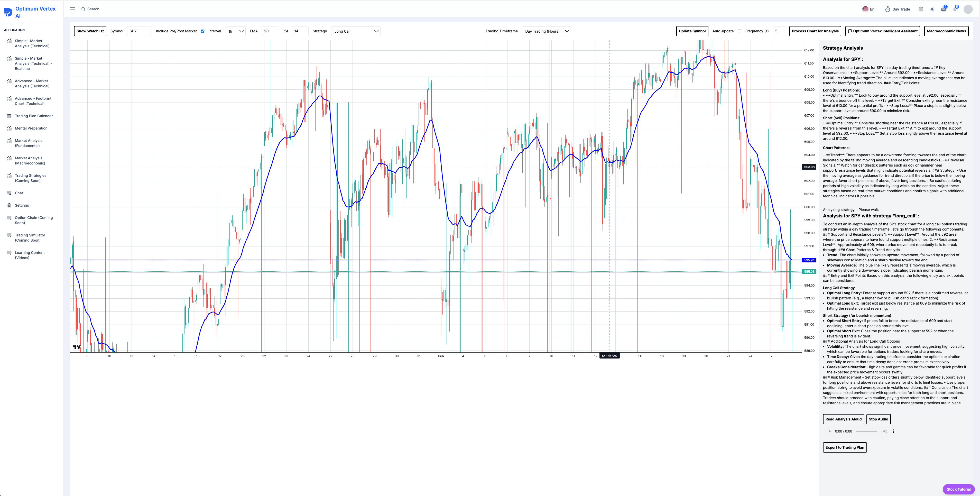Screen dimensions: 980x496
Task: Click the Day Trade timer icon
Action: pyautogui.click(x=887, y=9)
